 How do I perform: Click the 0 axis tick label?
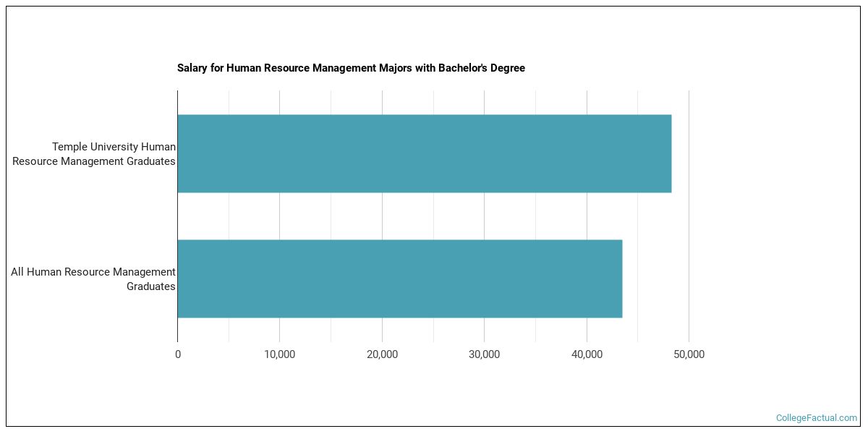178,354
